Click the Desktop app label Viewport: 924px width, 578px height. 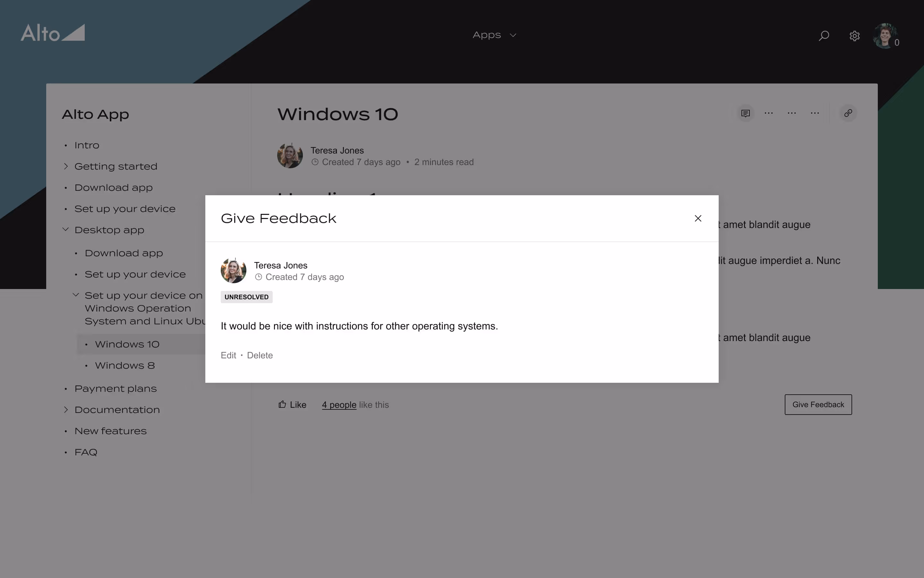pyautogui.click(x=109, y=230)
